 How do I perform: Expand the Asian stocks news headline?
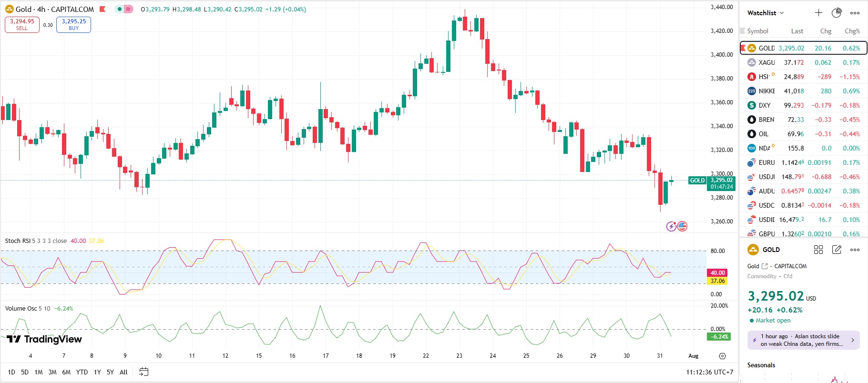803,340
